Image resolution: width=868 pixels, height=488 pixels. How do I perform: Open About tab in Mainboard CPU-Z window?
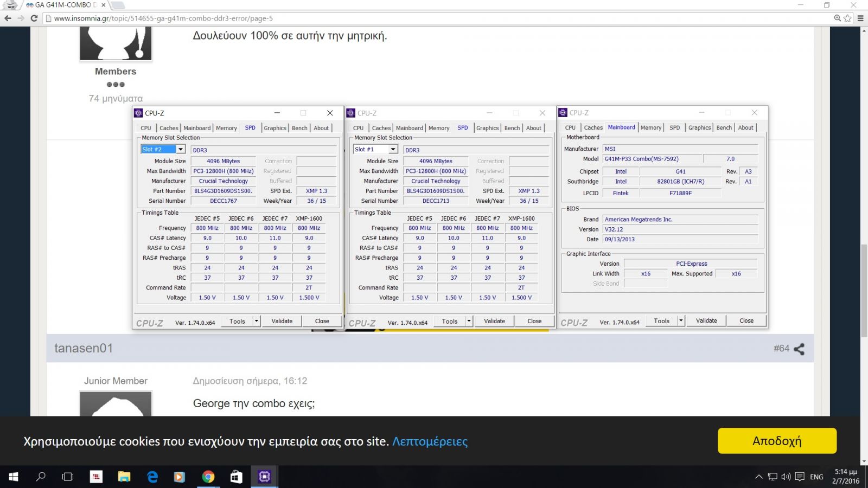[746, 127]
